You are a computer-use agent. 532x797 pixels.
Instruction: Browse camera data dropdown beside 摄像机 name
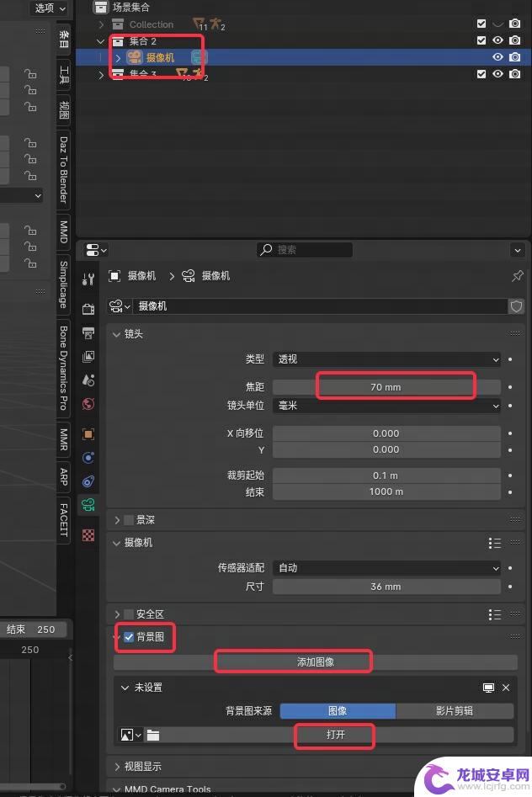coord(120,306)
